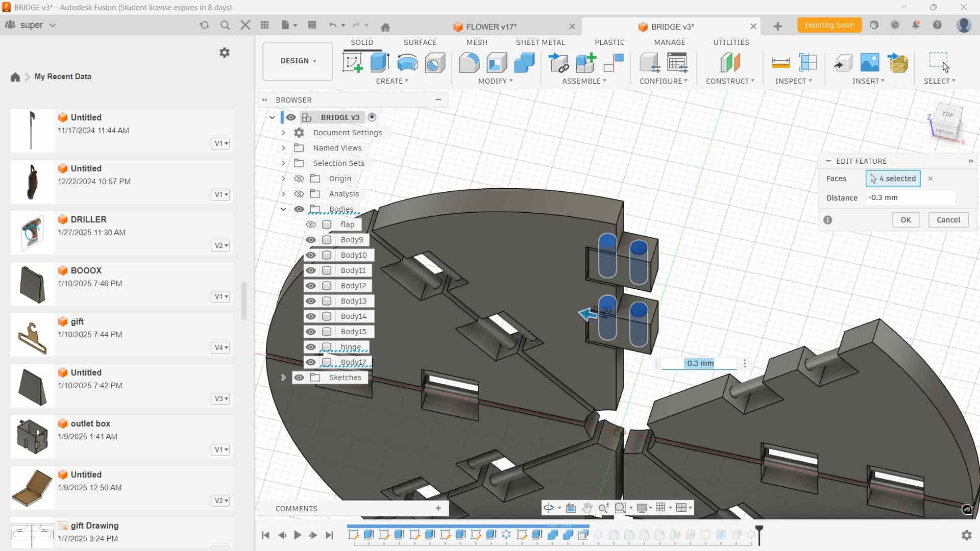Select the Extrude tool icon
Image resolution: width=980 pixels, height=551 pixels.
click(380, 63)
